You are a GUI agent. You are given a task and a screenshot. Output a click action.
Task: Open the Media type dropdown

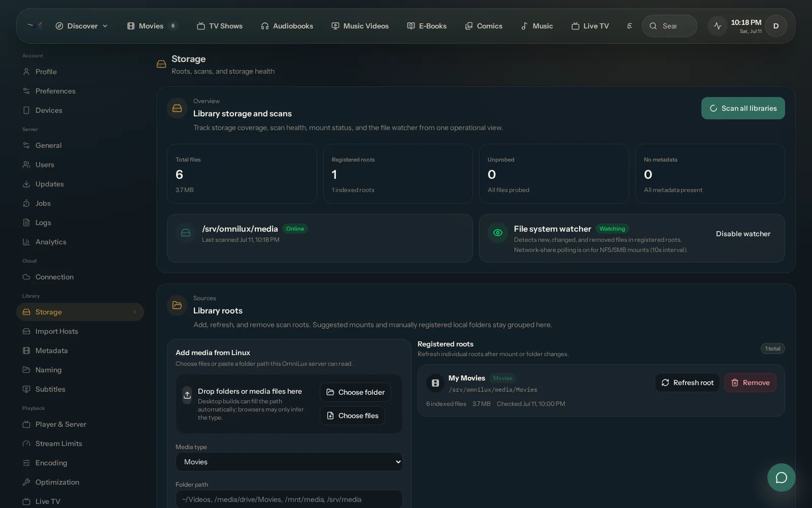[289, 462]
